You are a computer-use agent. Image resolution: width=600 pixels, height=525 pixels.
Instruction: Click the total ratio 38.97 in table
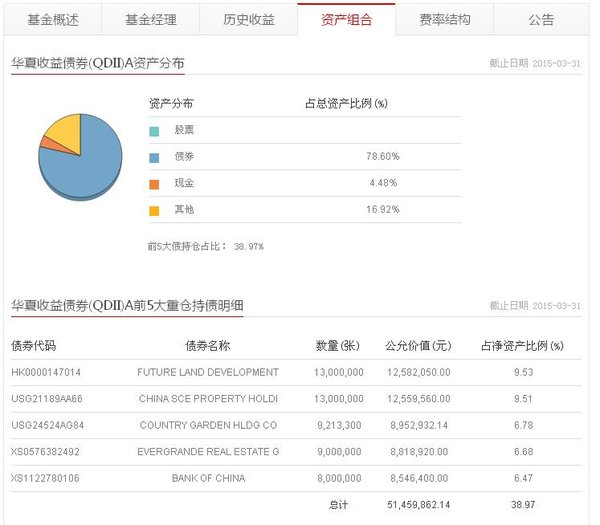(x=523, y=505)
